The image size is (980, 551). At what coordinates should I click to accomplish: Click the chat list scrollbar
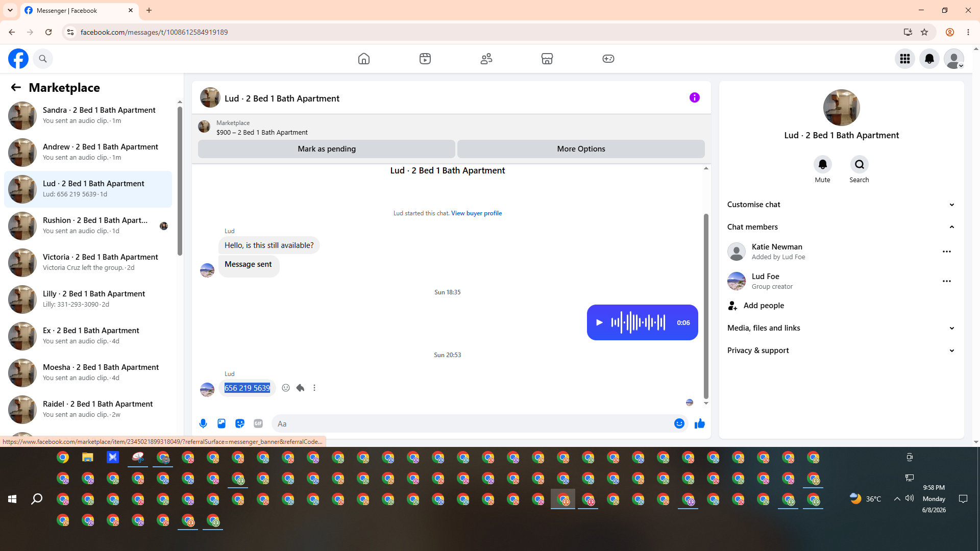[x=180, y=181]
